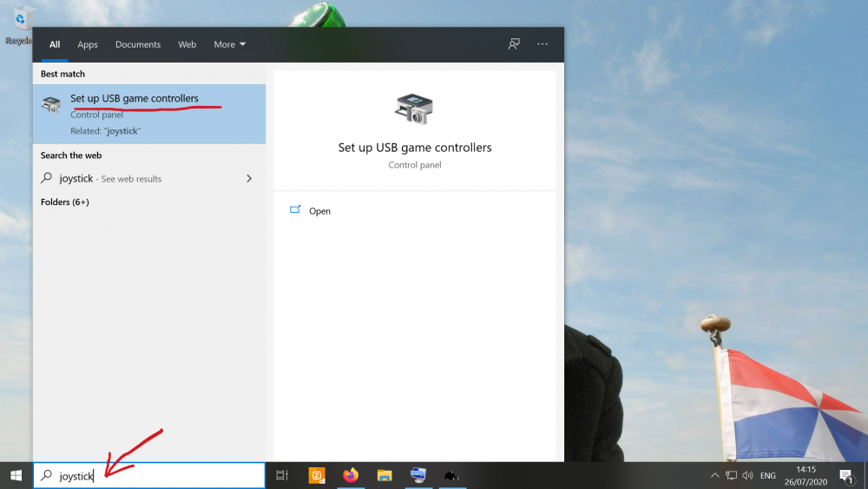Image resolution: width=868 pixels, height=489 pixels.
Task: Click the magnifier icon in search box
Action: [x=47, y=475]
